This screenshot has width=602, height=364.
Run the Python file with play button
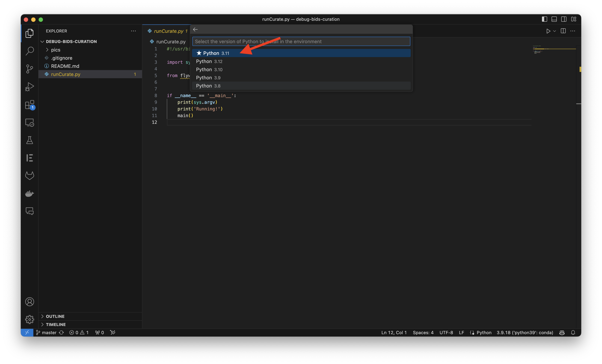[x=548, y=31]
